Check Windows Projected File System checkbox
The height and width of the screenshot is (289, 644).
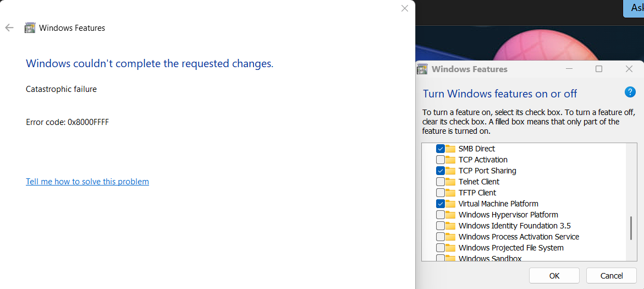(441, 248)
